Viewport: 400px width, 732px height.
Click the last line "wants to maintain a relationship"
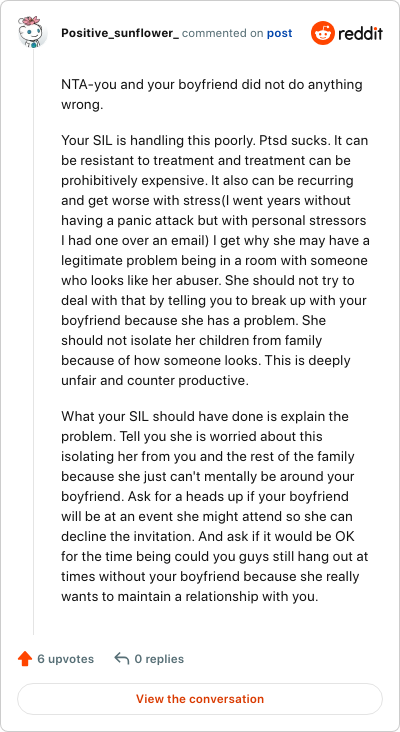[189, 597]
